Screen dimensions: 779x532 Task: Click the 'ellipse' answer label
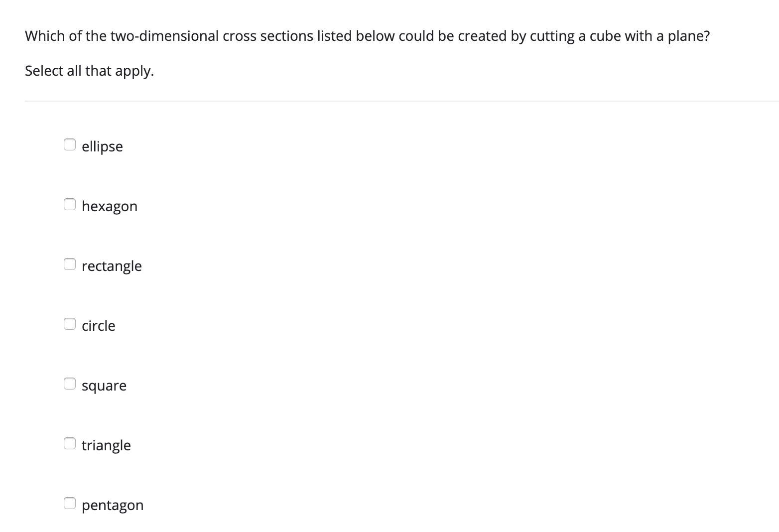click(x=102, y=146)
